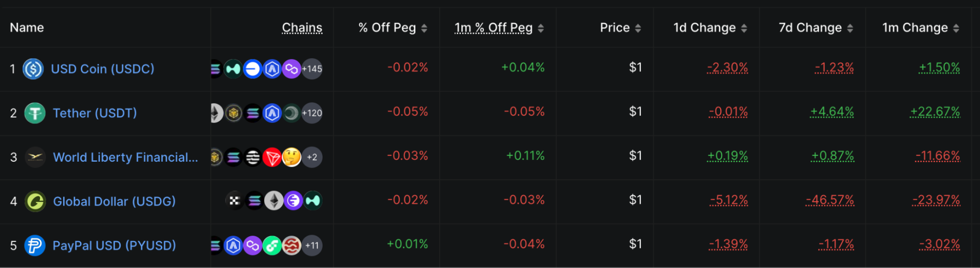Screen dimensions: 980x268
Task: Click the Ethereum chain icon in USDG row
Action: coord(274,201)
